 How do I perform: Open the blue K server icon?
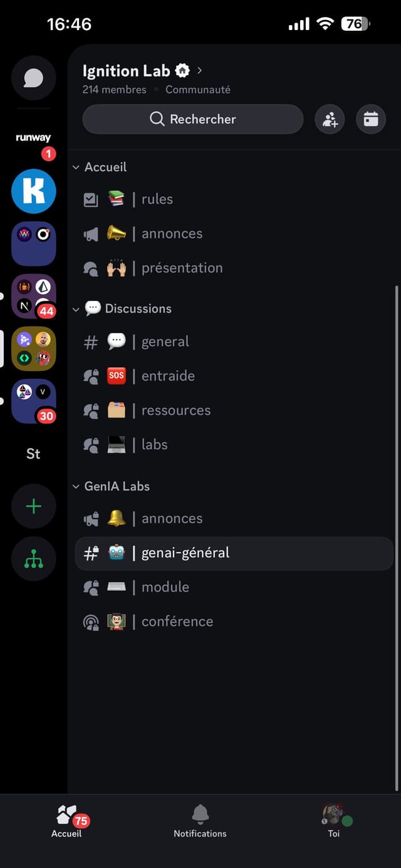(34, 191)
